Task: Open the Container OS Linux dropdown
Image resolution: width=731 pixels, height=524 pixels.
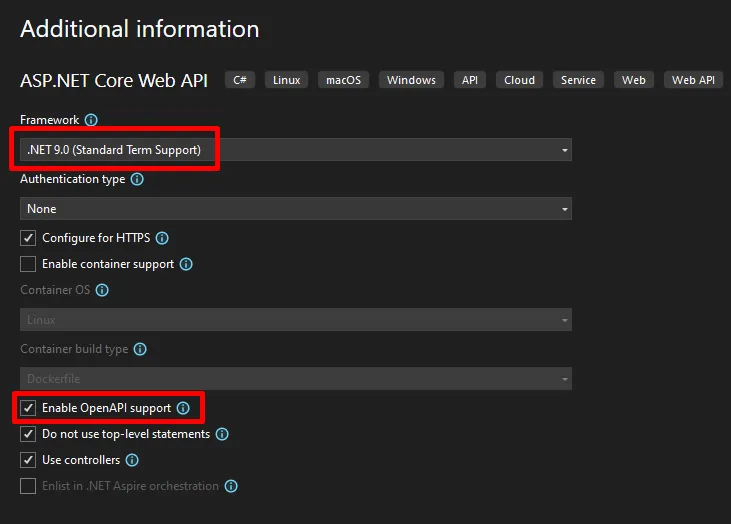Action: 296,319
